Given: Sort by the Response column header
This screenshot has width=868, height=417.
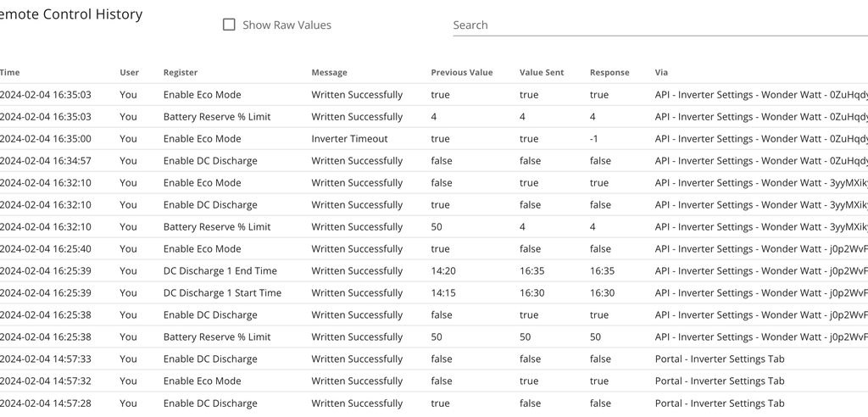Looking at the screenshot, I should click(609, 73).
